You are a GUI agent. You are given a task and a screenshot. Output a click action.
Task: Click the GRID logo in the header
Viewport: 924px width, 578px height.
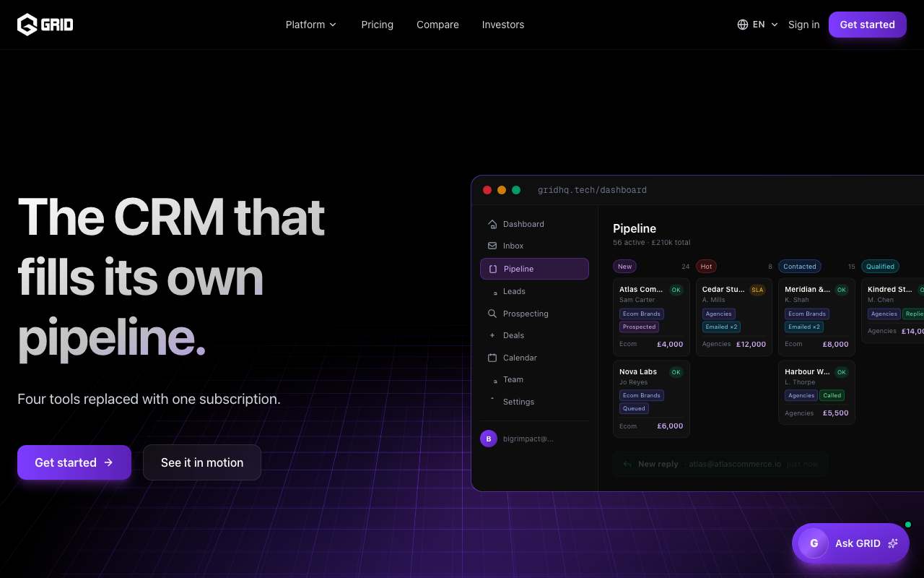pyautogui.click(x=45, y=25)
